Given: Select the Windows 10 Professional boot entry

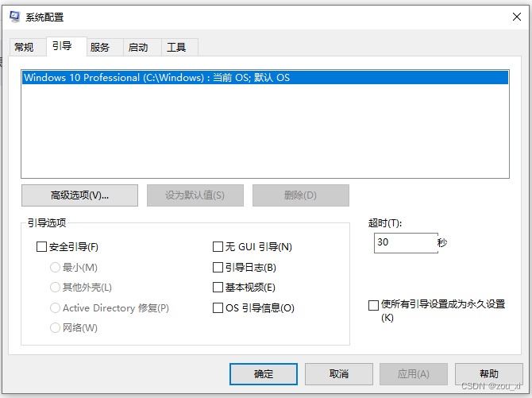Looking at the screenshot, I should tap(265, 77).
